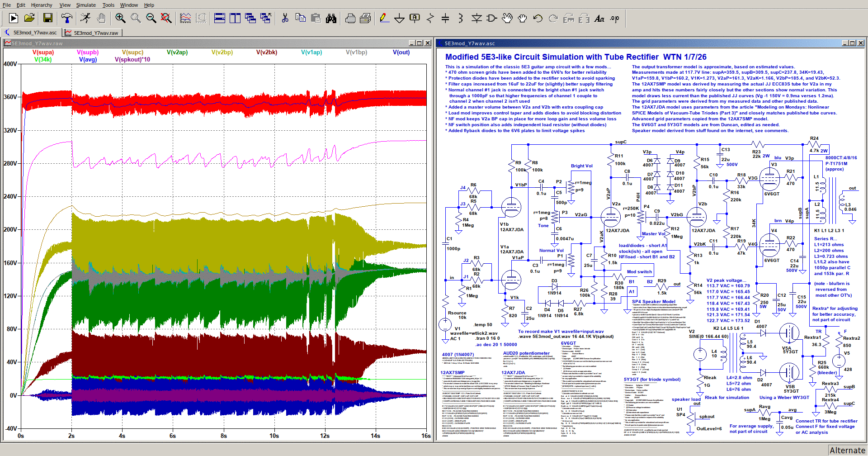Screen dimensions: 868x456
Task: Click the Alternate status bar field
Action: (x=847, y=450)
